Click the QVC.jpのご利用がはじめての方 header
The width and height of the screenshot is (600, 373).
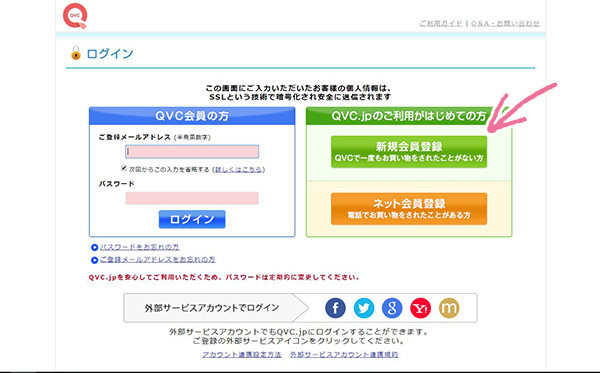point(409,116)
